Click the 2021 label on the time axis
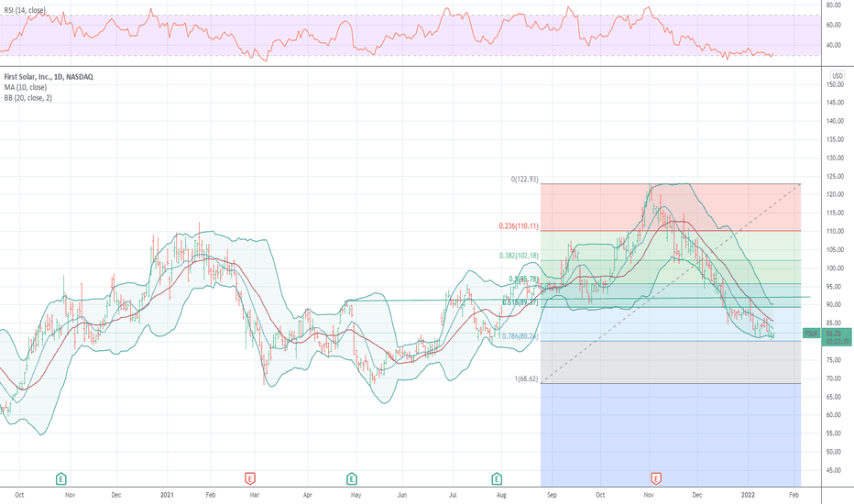Screen dimensions: 854x504 [x=167, y=495]
